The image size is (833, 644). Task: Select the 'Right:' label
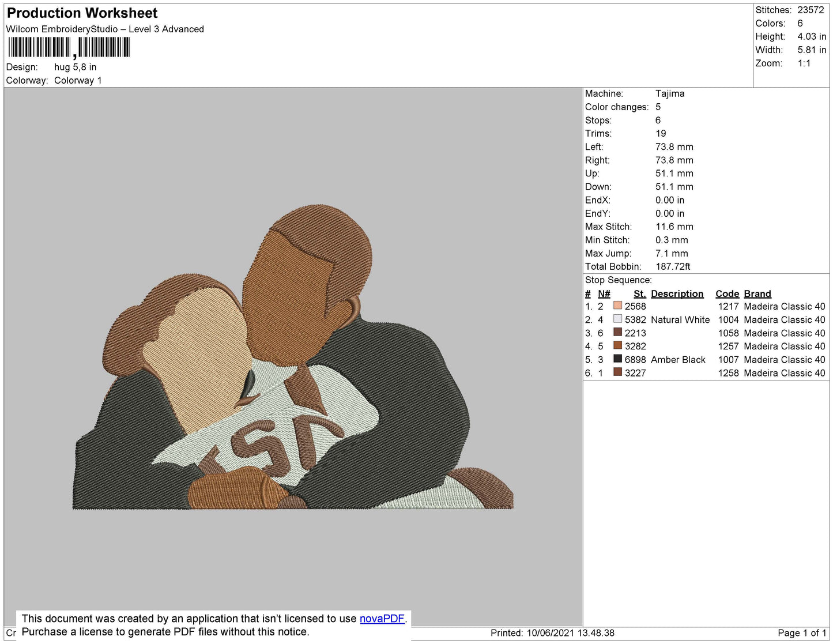pyautogui.click(x=597, y=160)
